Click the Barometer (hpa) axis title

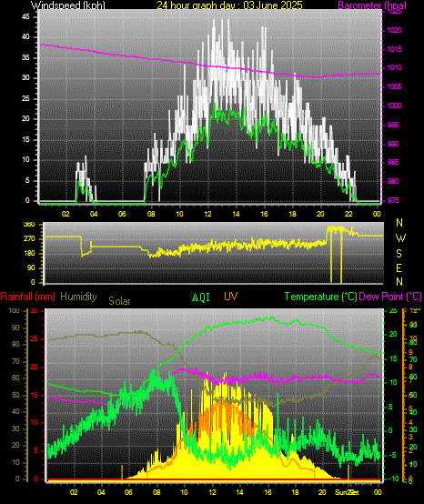[x=372, y=5]
